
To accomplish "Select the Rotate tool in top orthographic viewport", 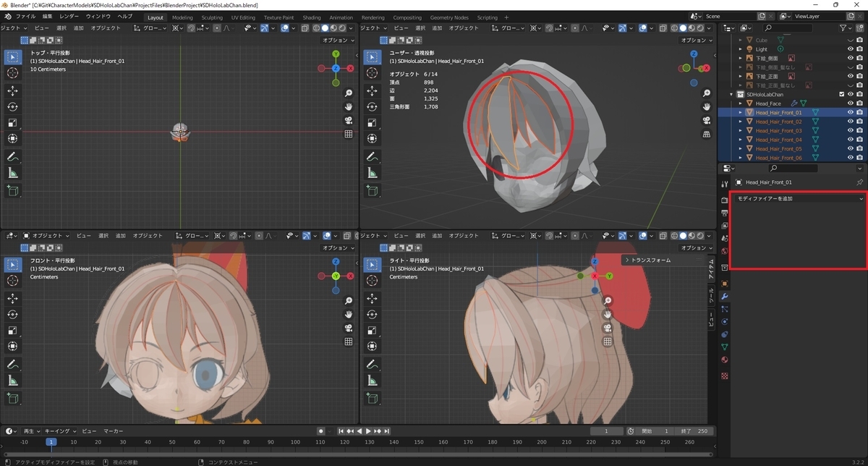I will click(13, 106).
